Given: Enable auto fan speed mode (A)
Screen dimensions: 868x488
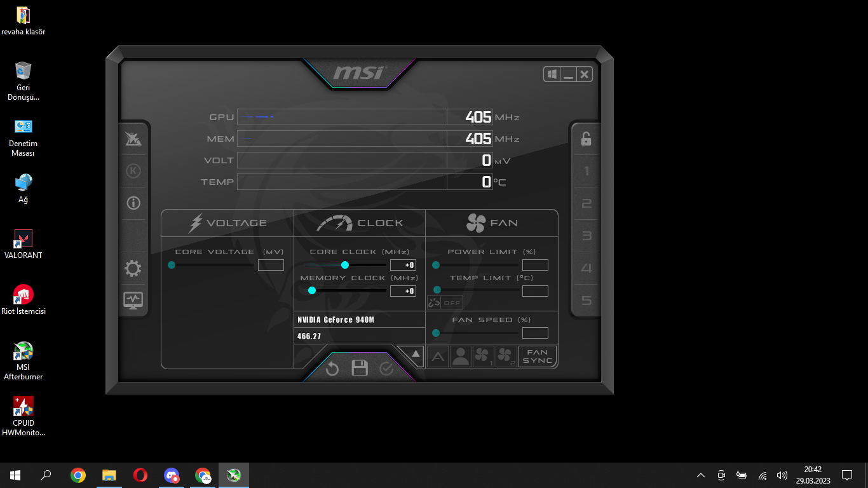Looking at the screenshot, I should pyautogui.click(x=438, y=356).
